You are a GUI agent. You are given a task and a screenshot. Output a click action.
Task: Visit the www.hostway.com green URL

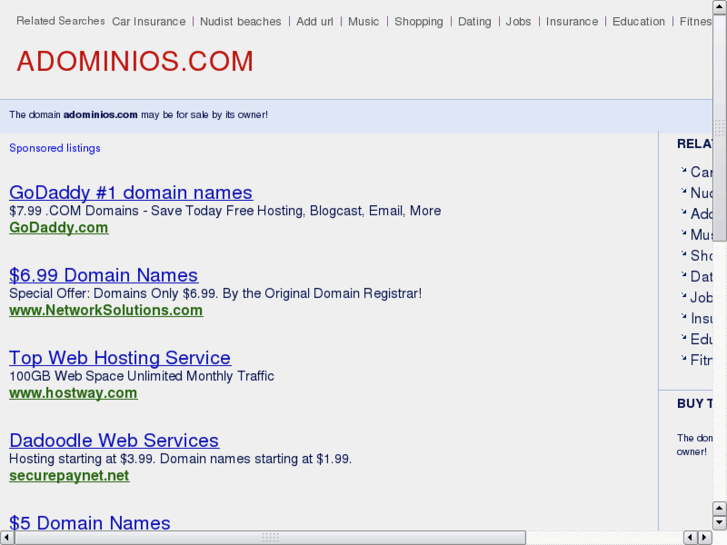(x=73, y=393)
